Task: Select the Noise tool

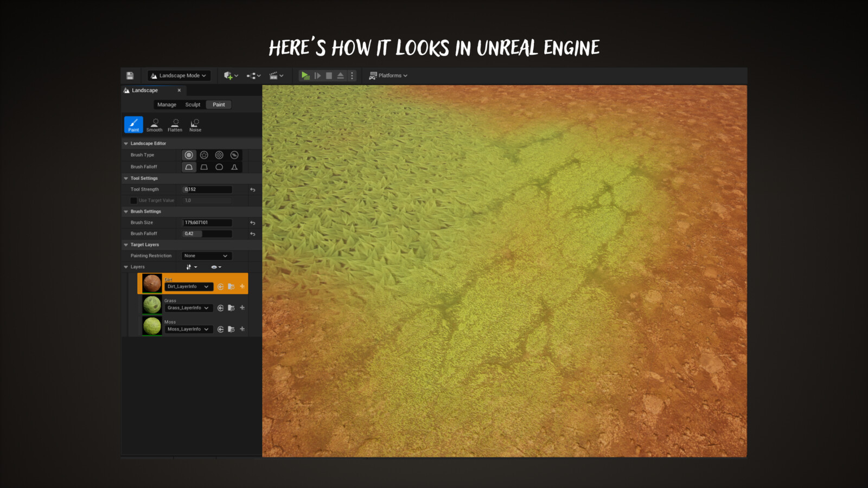Action: coord(195,125)
